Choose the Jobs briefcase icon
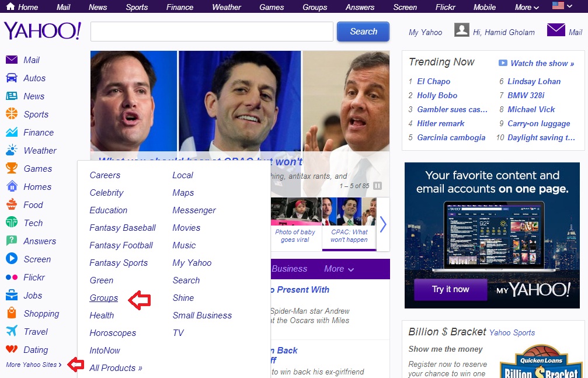 pyautogui.click(x=12, y=295)
